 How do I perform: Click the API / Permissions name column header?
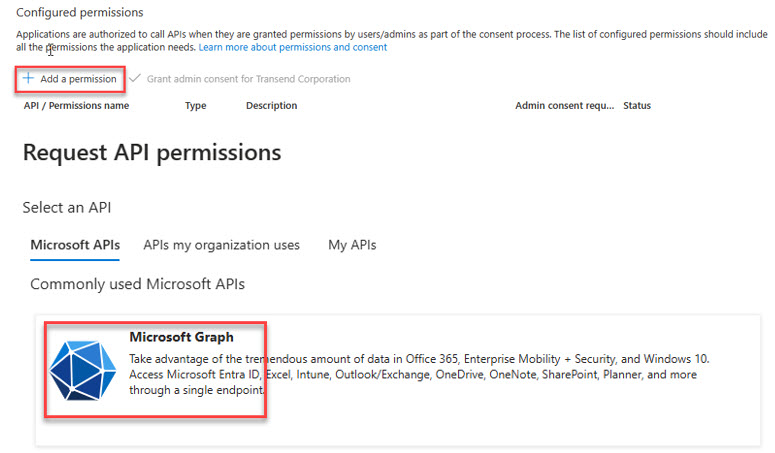click(x=76, y=106)
